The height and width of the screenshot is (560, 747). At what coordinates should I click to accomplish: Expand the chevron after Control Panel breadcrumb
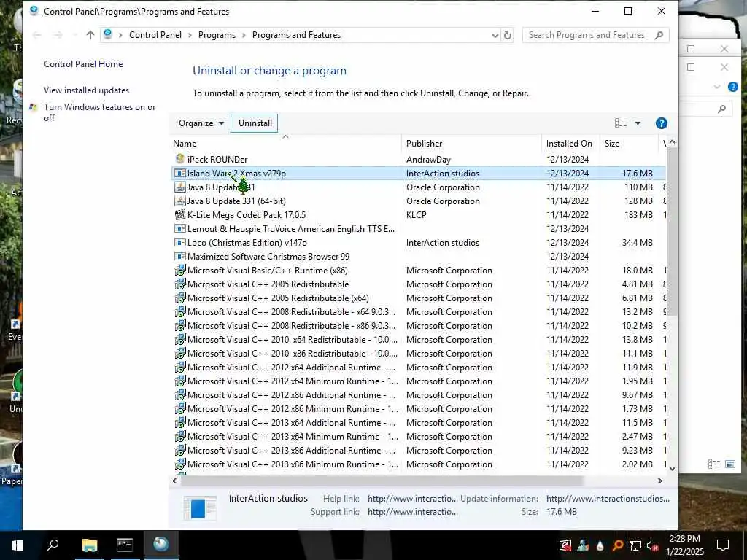coord(190,35)
